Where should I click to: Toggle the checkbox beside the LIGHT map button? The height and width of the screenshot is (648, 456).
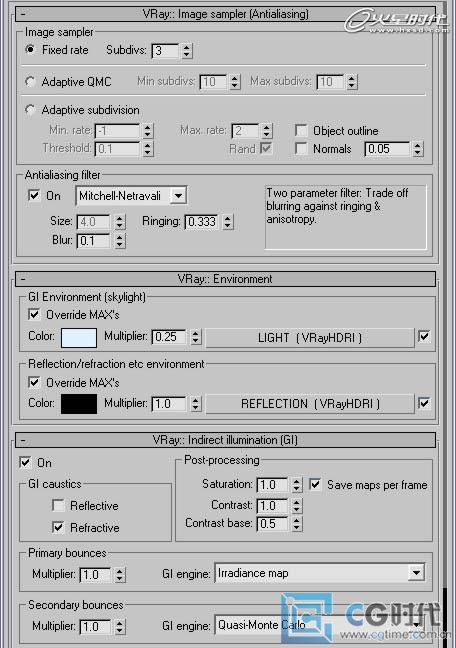coord(424,336)
